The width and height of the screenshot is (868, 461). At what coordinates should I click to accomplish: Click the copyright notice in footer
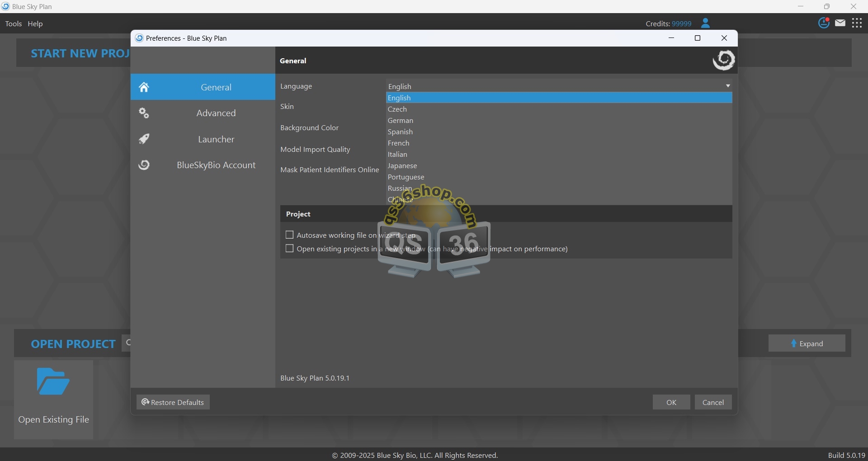click(415, 455)
